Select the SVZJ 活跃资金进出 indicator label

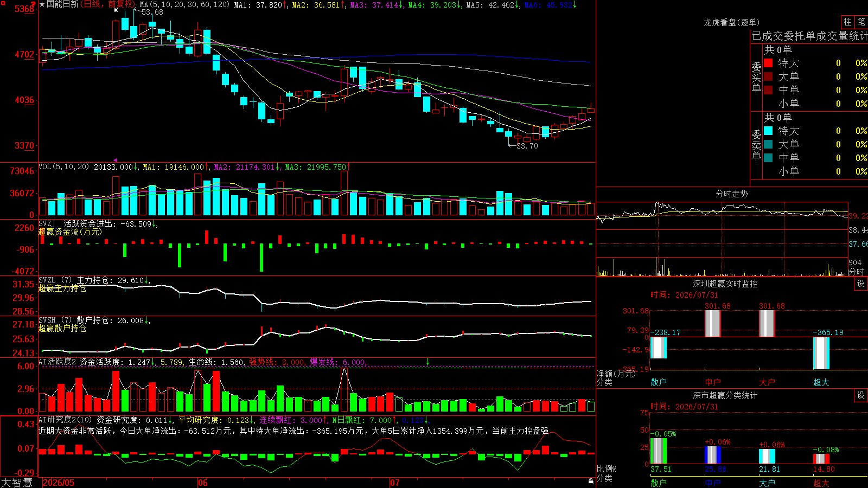click(76, 224)
